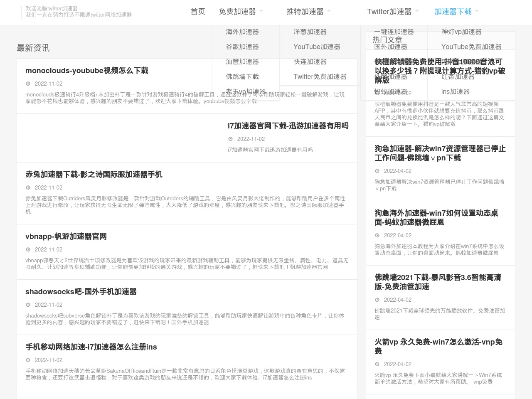This screenshot has width=532, height=399.
Task: Click site title 欢迎光临twitter加速器
Action: pyautogui.click(x=52, y=8)
